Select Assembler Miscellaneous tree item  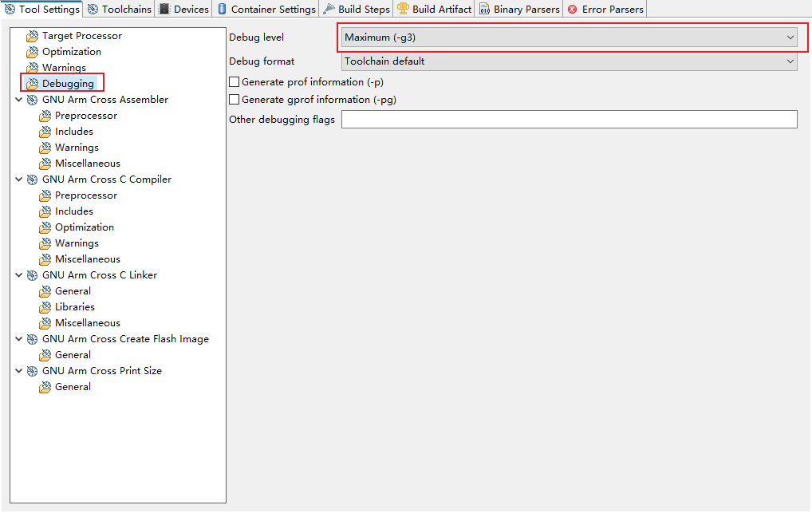(88, 164)
